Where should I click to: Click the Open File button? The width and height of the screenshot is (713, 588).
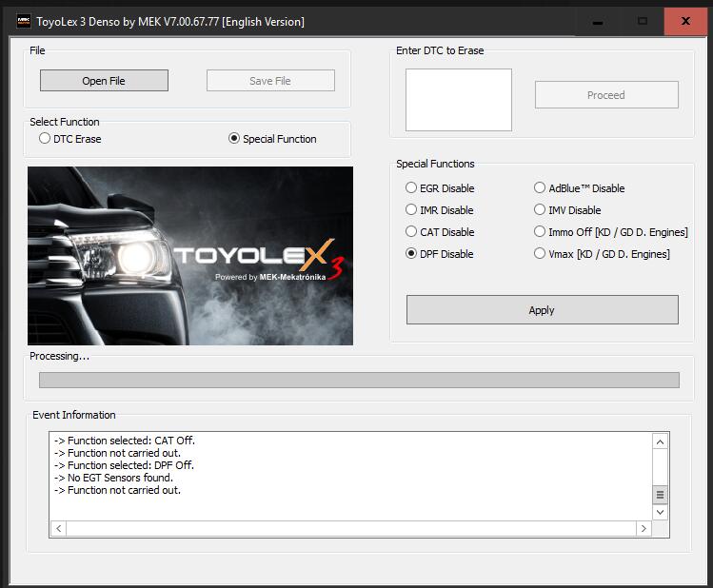104,81
